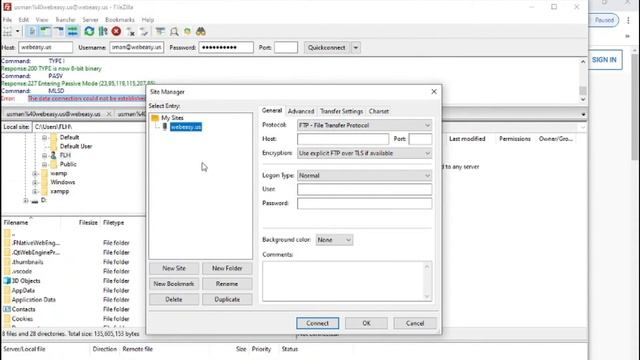Select the 3D Objects folder in file list
This screenshot has width=640, height=360.
[26, 281]
